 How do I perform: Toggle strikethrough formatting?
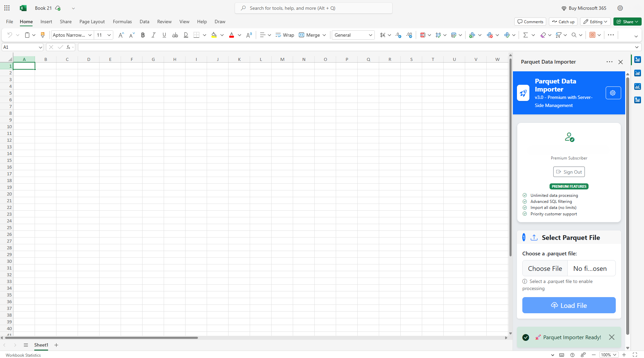[x=175, y=35]
